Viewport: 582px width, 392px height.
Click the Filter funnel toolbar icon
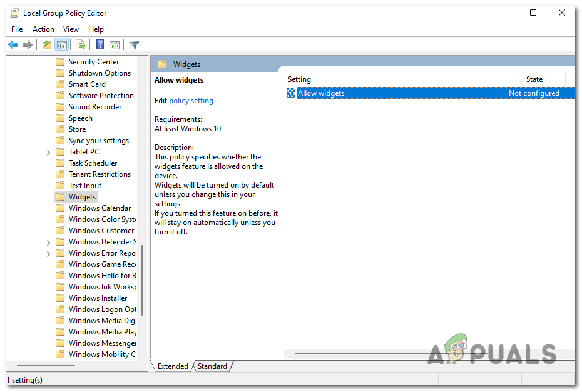point(134,45)
